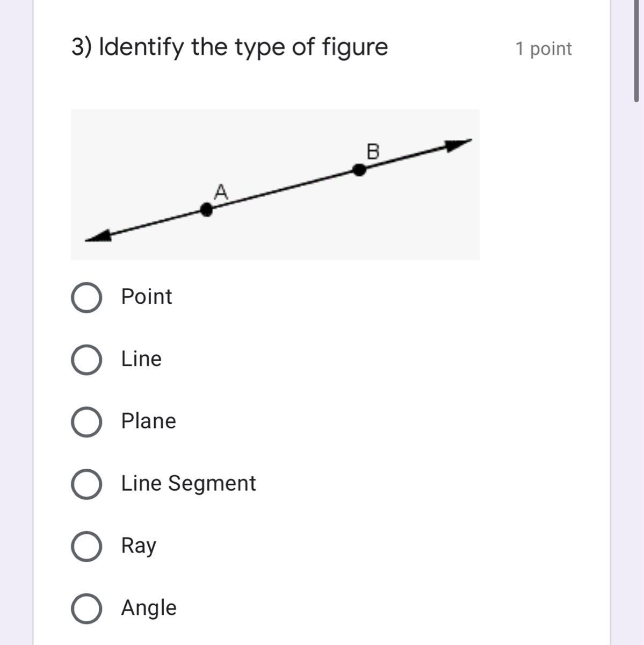Viewport: 644px width, 645px height.
Task: Pick the Plane radio option
Action: tap(86, 422)
